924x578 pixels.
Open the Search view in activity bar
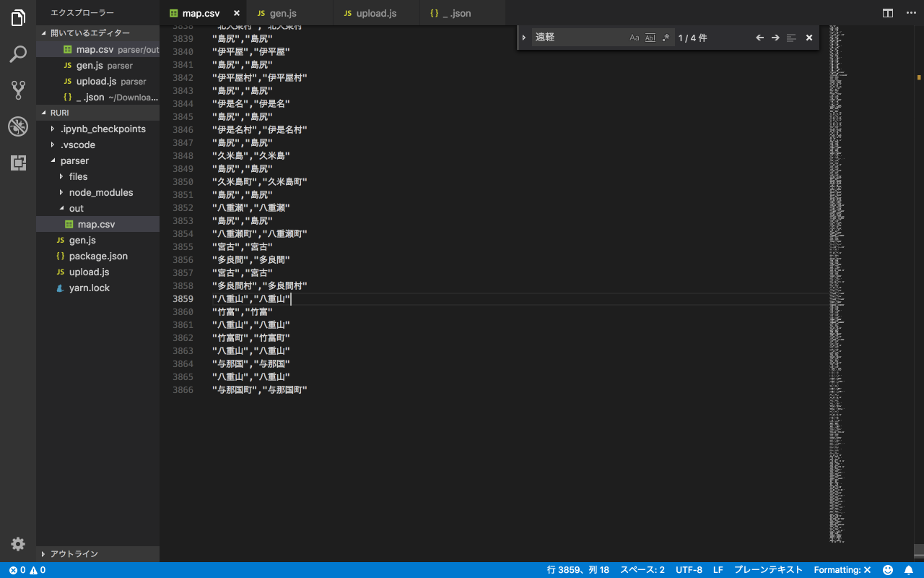coord(18,54)
